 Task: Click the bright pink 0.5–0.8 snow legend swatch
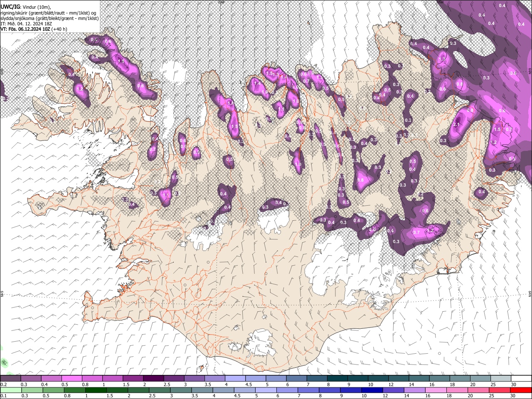(71, 378)
